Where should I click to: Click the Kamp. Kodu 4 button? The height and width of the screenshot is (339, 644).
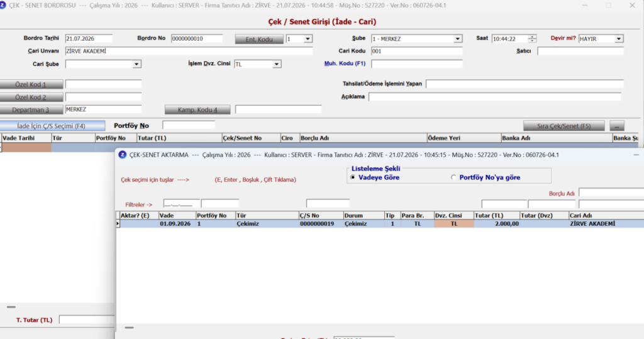coord(197,109)
